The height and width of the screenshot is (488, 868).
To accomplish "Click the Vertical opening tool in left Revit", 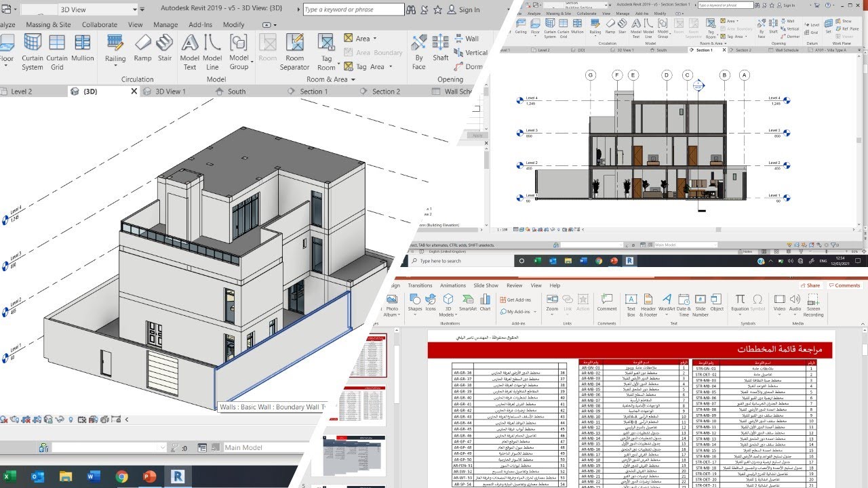I will 469,53.
